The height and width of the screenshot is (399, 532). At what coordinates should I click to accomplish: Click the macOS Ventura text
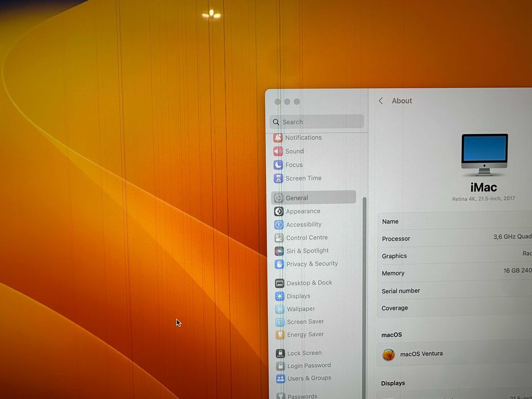point(421,353)
